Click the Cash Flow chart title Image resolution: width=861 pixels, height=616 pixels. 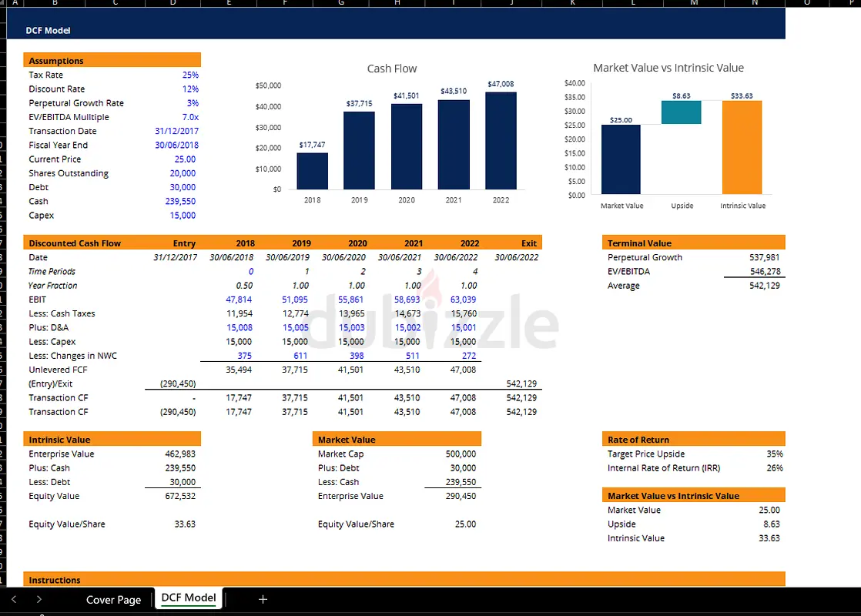(x=391, y=69)
